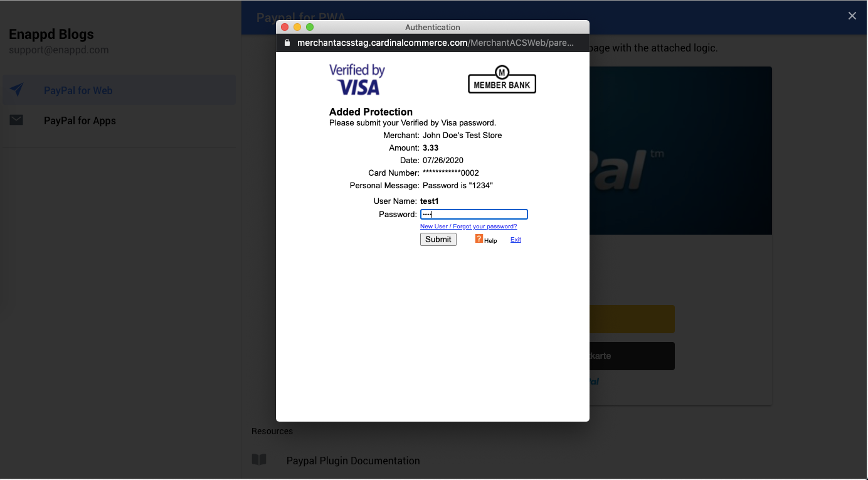Click the 'Merchant:' label
The image size is (868, 480).
click(401, 135)
